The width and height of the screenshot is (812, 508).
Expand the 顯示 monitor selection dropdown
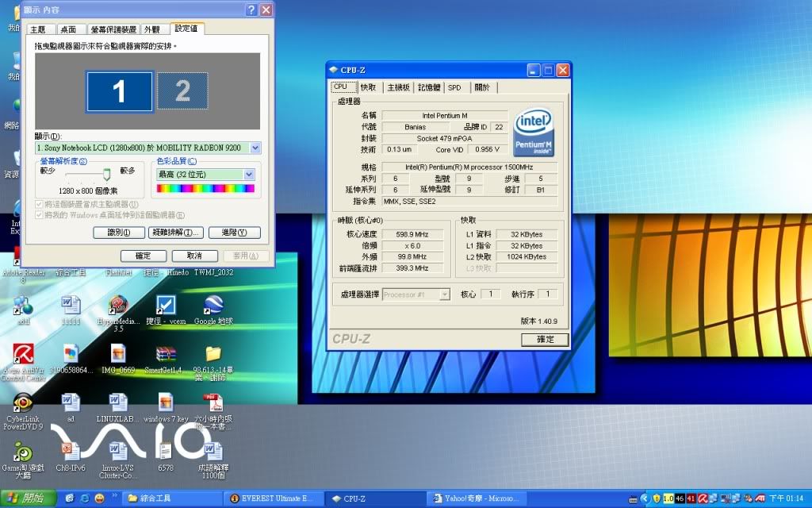[x=255, y=148]
